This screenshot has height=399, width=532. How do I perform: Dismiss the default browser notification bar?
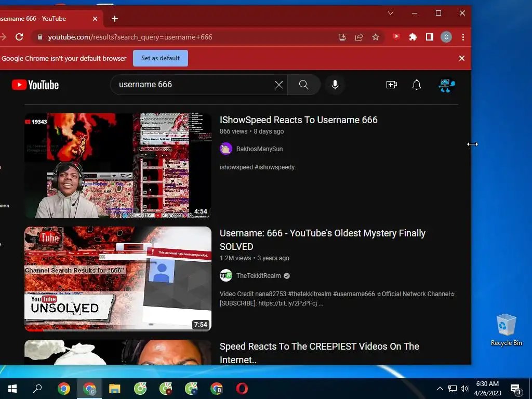click(x=462, y=58)
